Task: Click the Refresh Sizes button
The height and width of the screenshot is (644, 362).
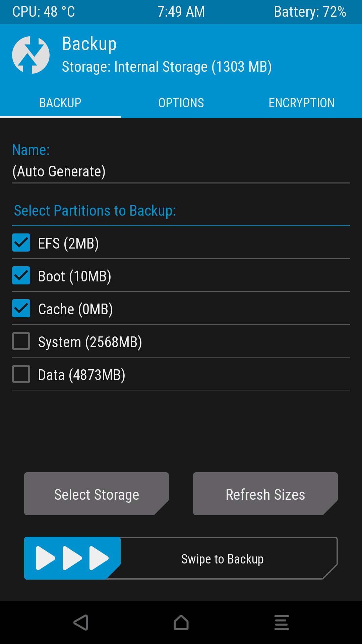Action: 265,494
